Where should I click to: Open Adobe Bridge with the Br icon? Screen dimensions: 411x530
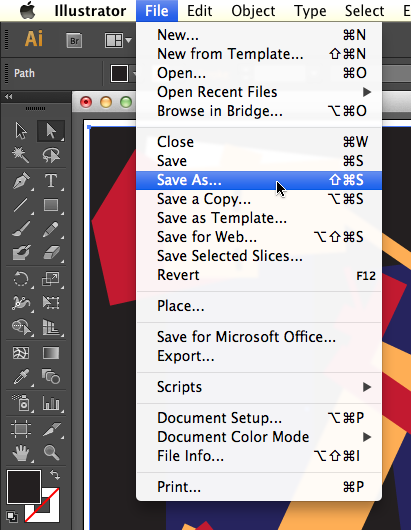pyautogui.click(x=74, y=41)
